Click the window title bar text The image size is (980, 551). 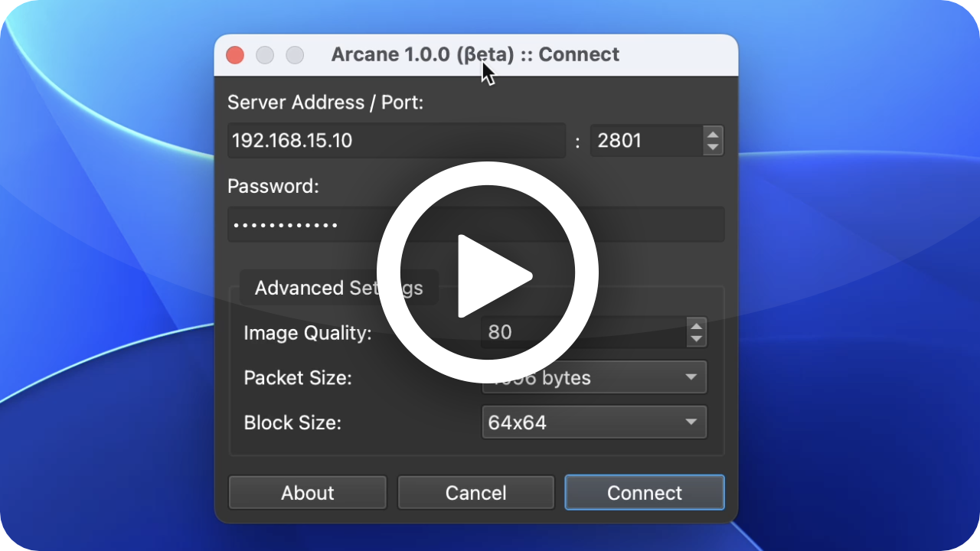(475, 54)
